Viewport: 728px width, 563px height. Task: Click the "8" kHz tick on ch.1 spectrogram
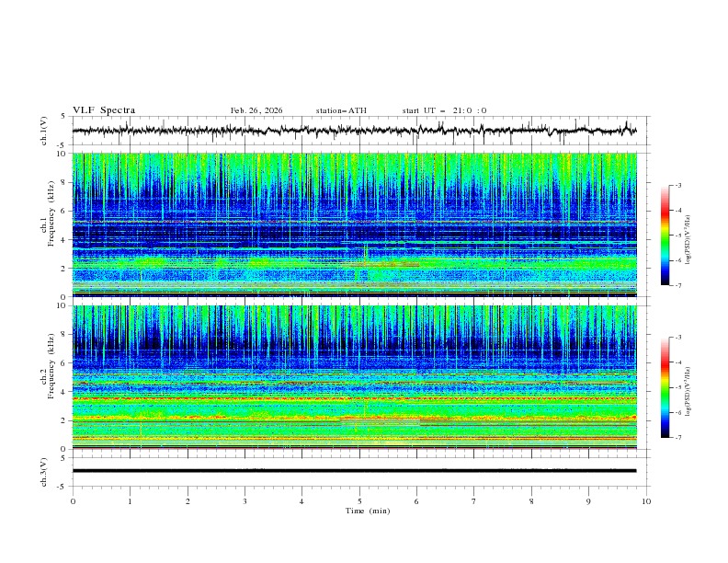(64, 182)
